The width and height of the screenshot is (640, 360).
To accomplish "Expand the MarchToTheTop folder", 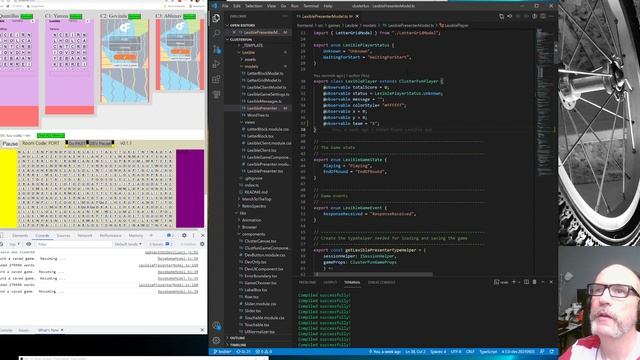I will point(256,199).
